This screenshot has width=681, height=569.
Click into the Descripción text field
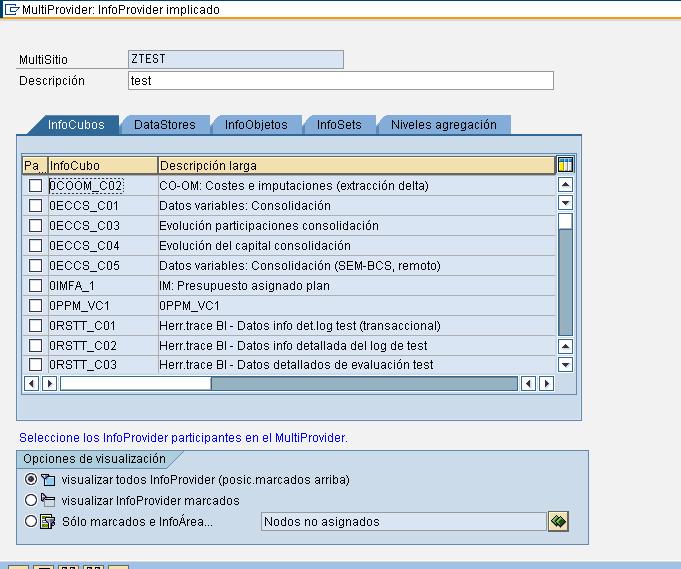[x=340, y=81]
